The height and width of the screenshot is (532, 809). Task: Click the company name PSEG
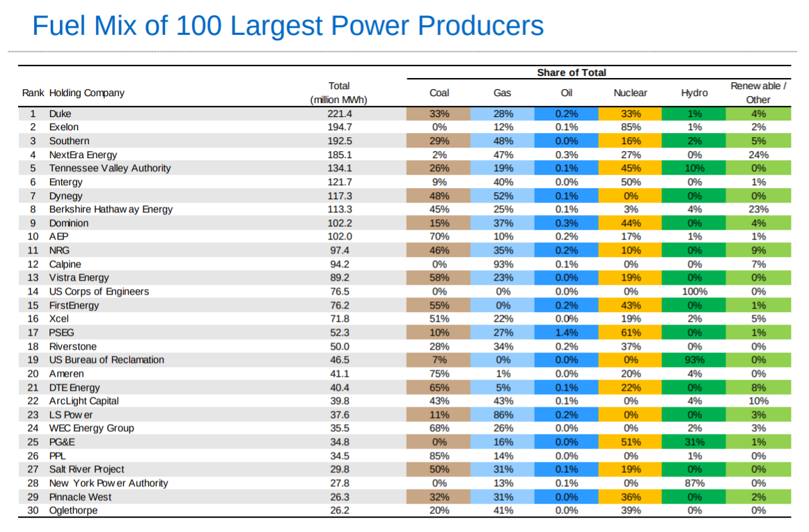click(x=61, y=333)
